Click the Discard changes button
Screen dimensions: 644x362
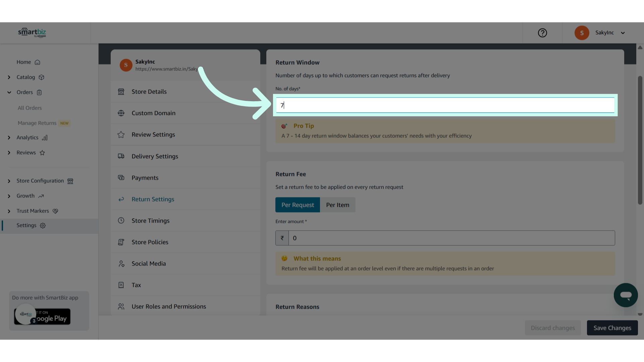point(553,328)
